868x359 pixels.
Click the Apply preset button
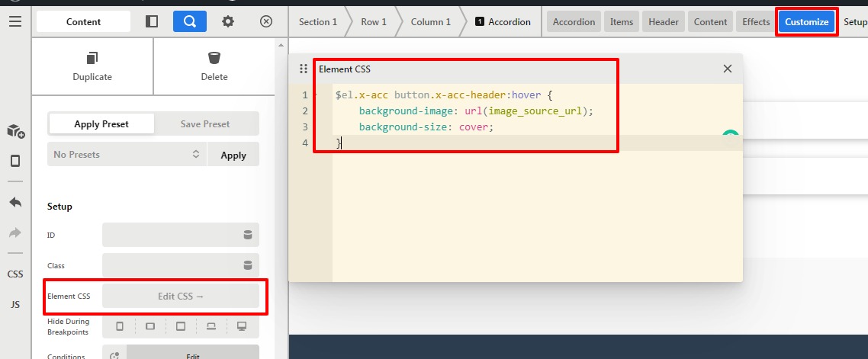point(233,155)
